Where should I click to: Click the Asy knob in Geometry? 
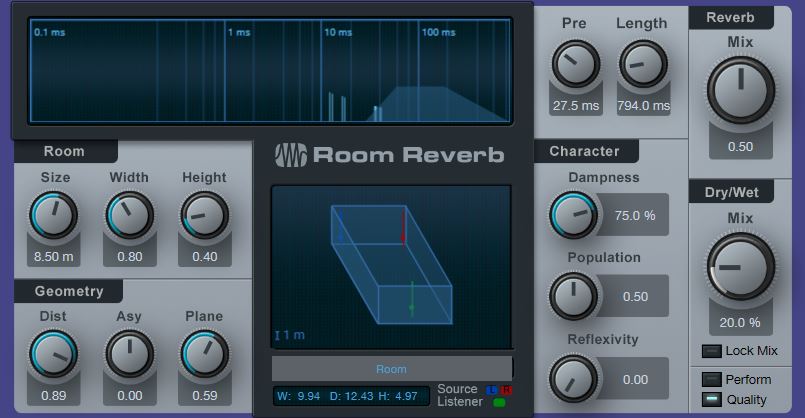click(129, 354)
